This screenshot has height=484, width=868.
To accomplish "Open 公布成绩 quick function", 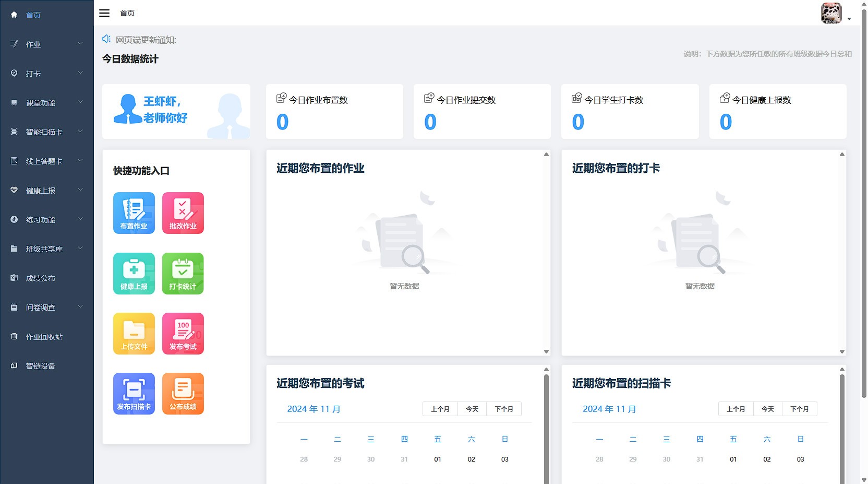I will (183, 393).
